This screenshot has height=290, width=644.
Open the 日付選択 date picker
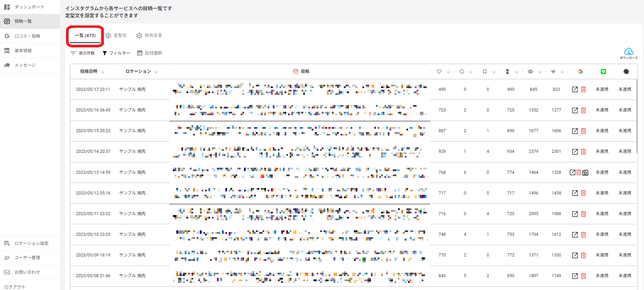[x=150, y=53]
